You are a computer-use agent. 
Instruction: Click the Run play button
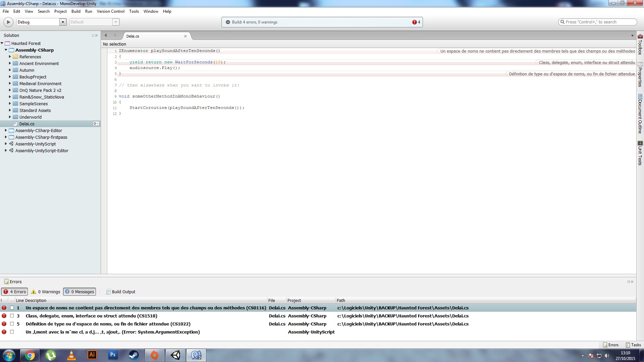click(x=8, y=22)
